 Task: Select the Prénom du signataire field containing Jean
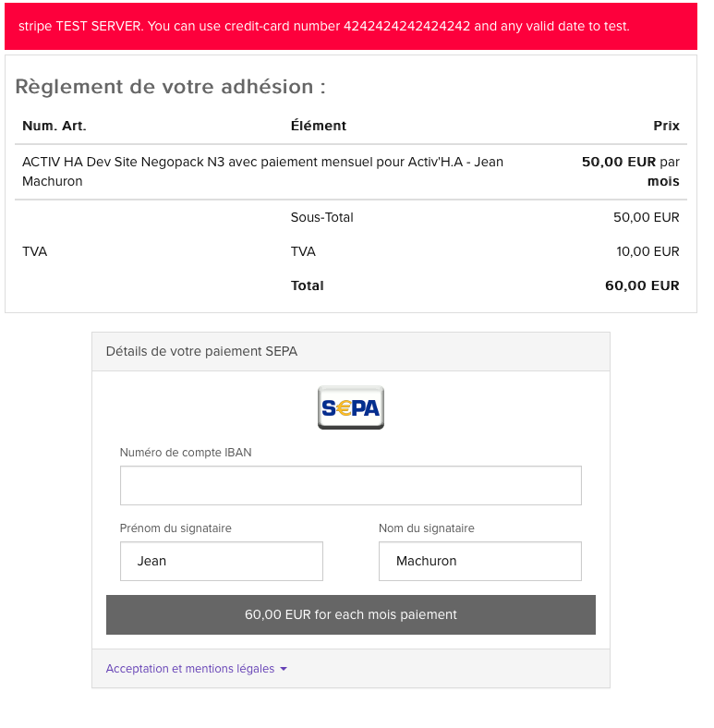[x=222, y=561]
